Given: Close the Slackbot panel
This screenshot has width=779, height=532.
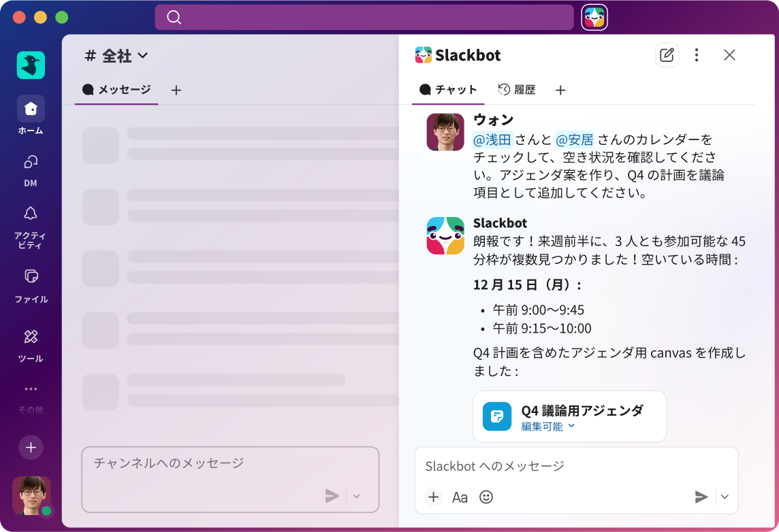Looking at the screenshot, I should pyautogui.click(x=729, y=55).
